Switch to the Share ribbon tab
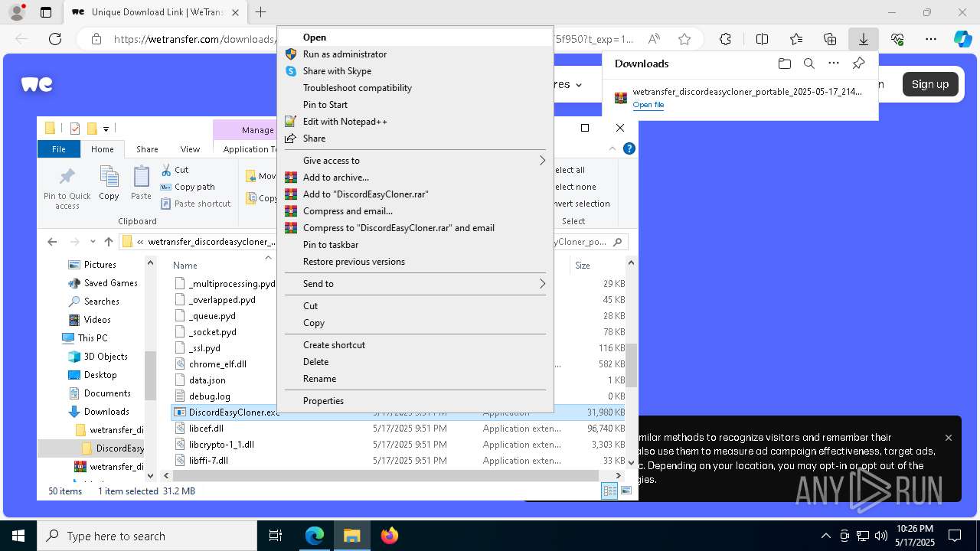This screenshot has width=980, height=551. (147, 149)
